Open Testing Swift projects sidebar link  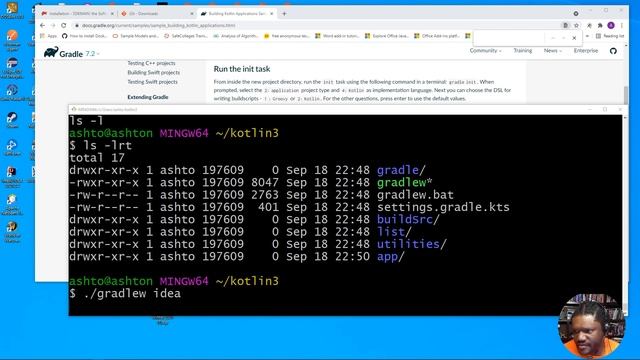(152, 82)
